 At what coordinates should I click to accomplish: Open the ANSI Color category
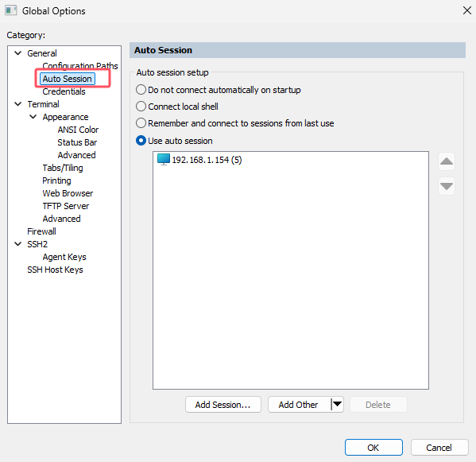[x=78, y=130]
